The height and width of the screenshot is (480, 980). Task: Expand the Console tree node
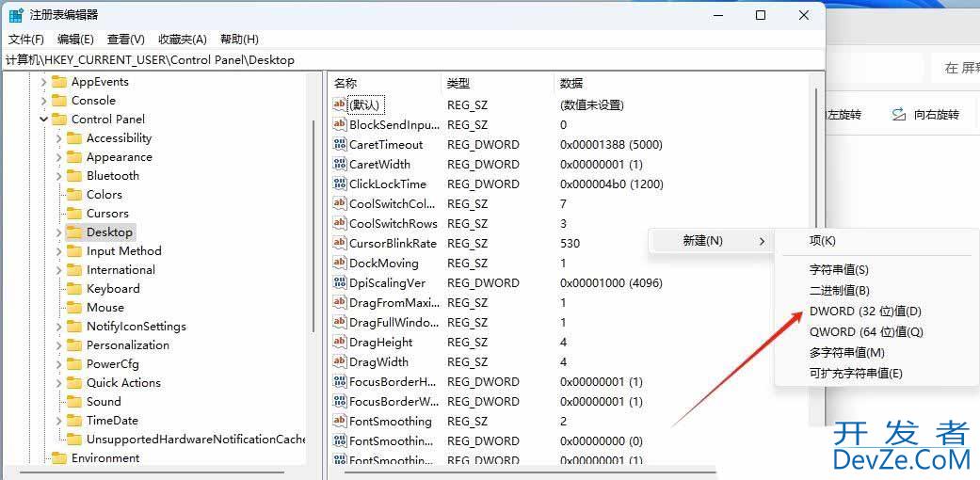tap(43, 101)
